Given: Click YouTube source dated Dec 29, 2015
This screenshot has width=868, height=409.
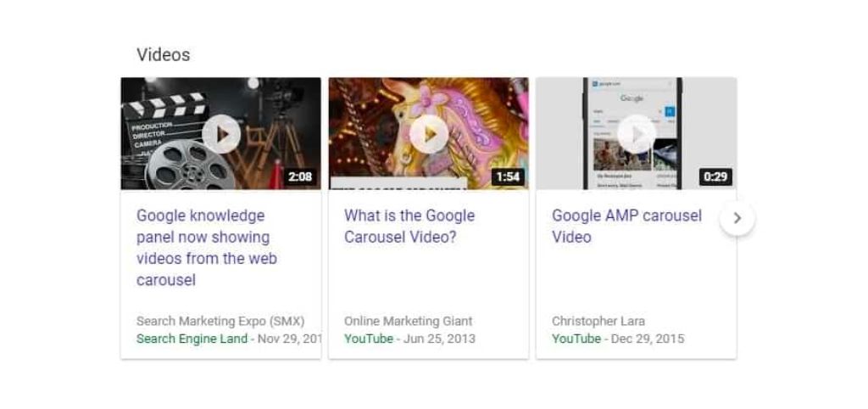Looking at the screenshot, I should pos(576,339).
